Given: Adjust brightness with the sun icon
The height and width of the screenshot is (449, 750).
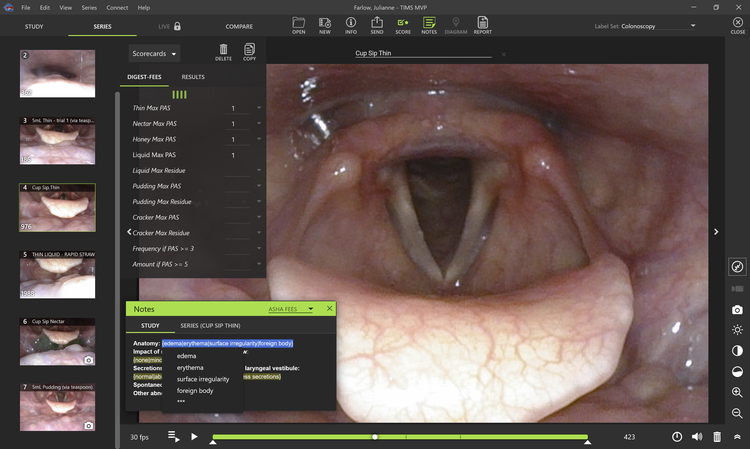Looking at the screenshot, I should coord(737,330).
